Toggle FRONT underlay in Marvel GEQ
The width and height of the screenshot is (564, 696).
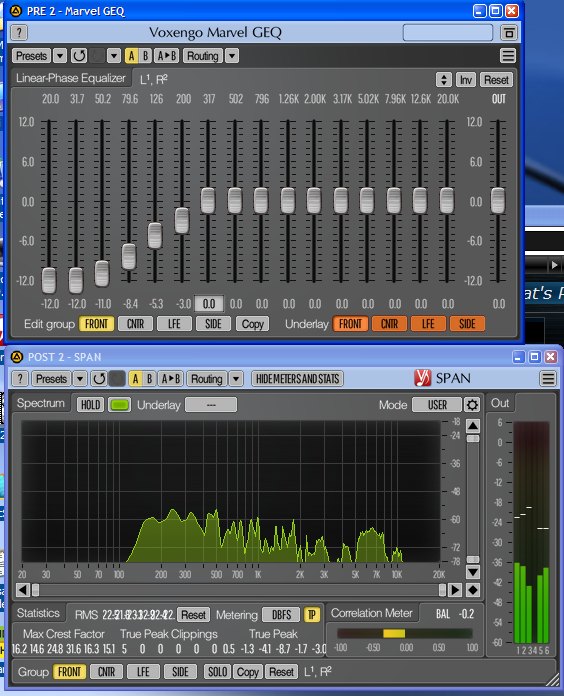click(351, 324)
